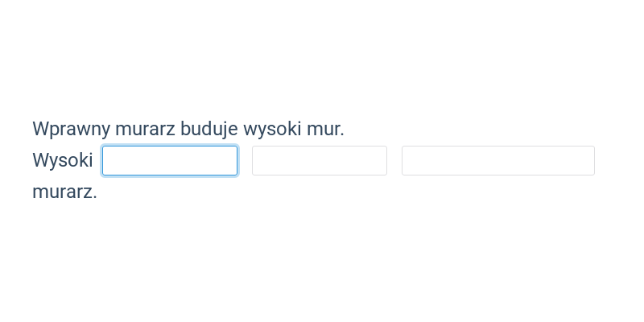The height and width of the screenshot is (322, 644).
Task: Click the sentence "Wprawny murarz buduje wysoki mur."
Action: pos(188,129)
